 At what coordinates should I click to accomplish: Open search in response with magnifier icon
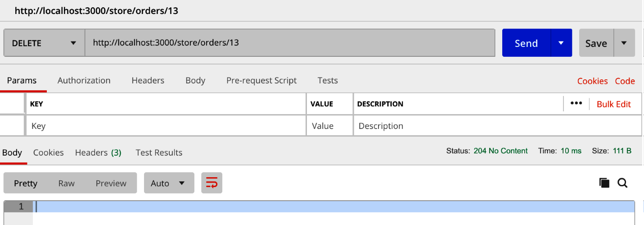(622, 183)
